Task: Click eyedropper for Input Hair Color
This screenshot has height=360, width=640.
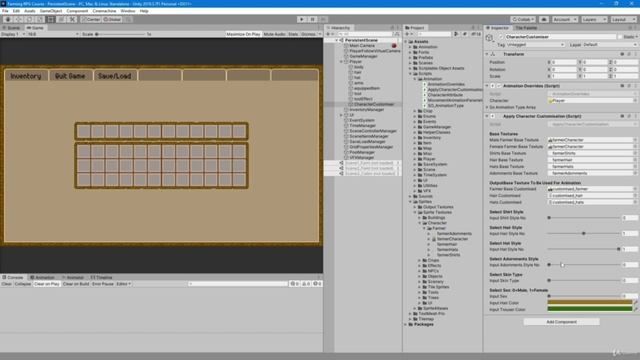Action: pyautogui.click(x=636, y=303)
